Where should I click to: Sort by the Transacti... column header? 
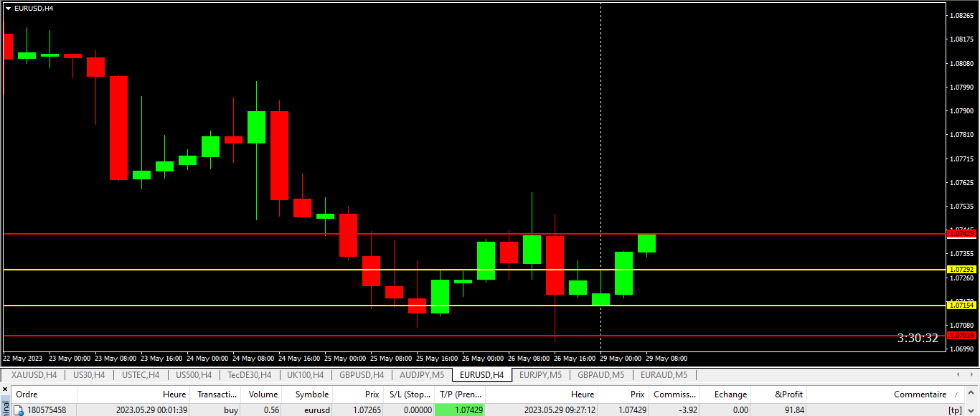pos(216,394)
